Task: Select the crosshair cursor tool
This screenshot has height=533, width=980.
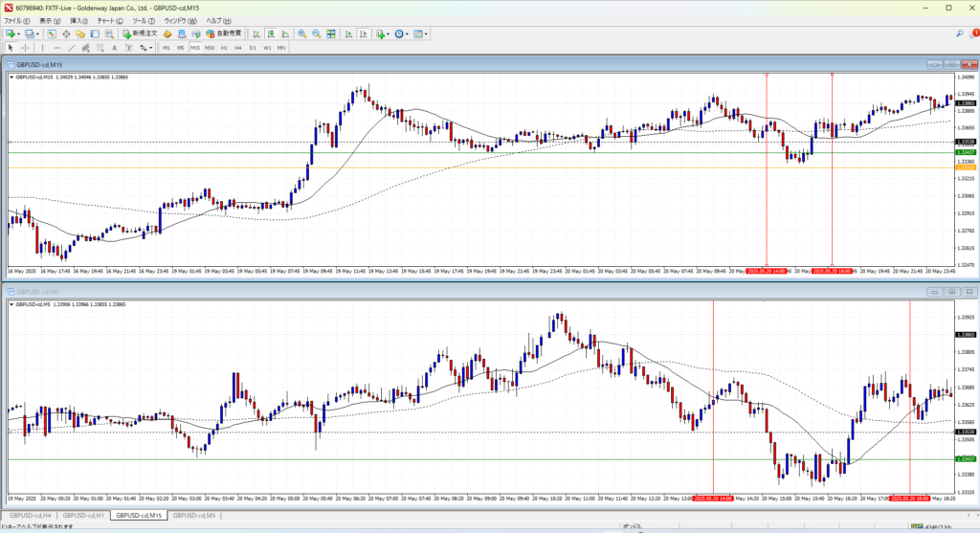Action: point(26,47)
